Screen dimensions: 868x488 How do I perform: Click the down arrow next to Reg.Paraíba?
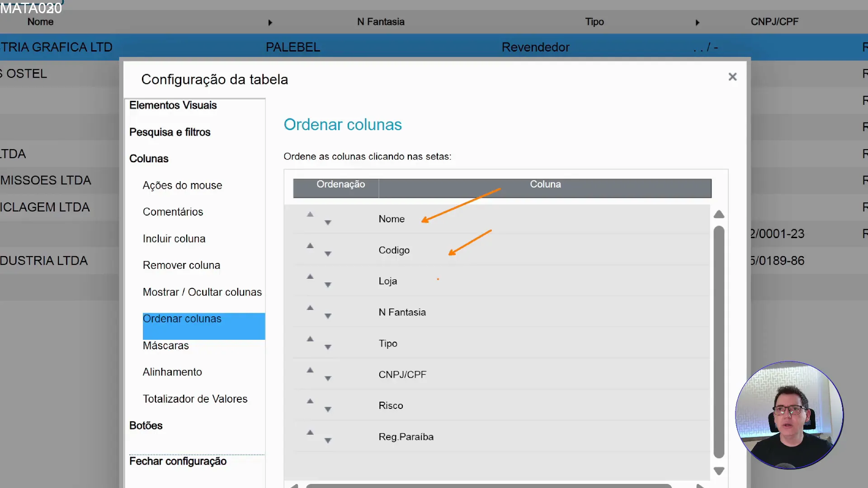click(328, 440)
